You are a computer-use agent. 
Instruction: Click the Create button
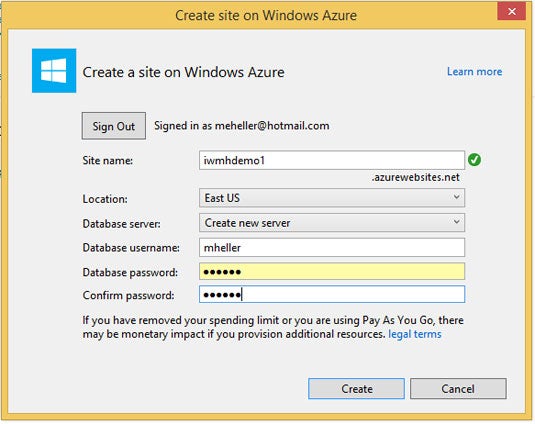[x=356, y=389]
